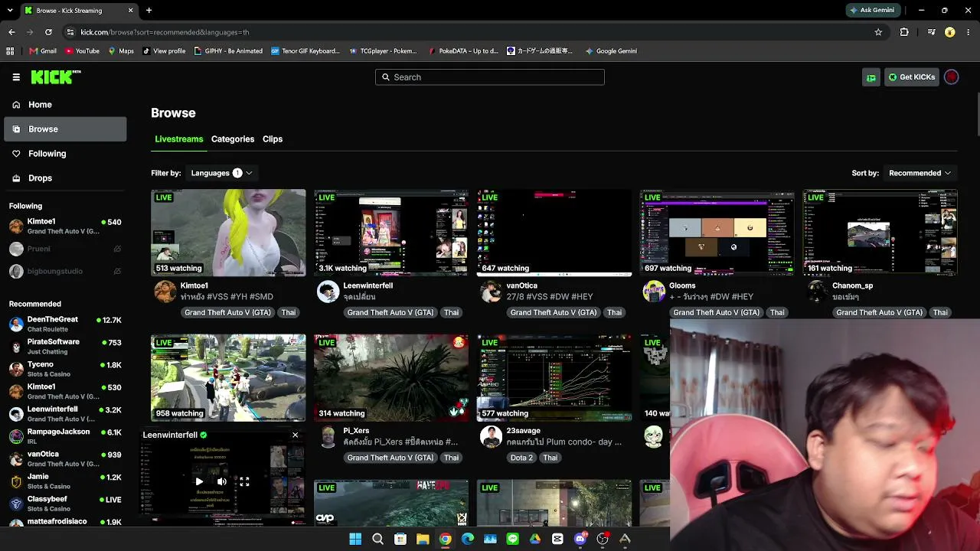Open the Kick hamburger menu

[16, 77]
